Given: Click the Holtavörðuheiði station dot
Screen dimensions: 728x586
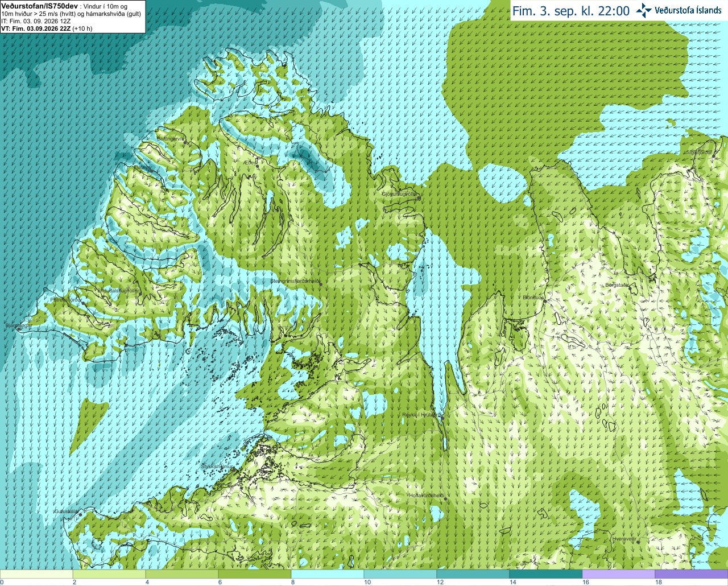Looking at the screenshot, I should click(446, 499).
